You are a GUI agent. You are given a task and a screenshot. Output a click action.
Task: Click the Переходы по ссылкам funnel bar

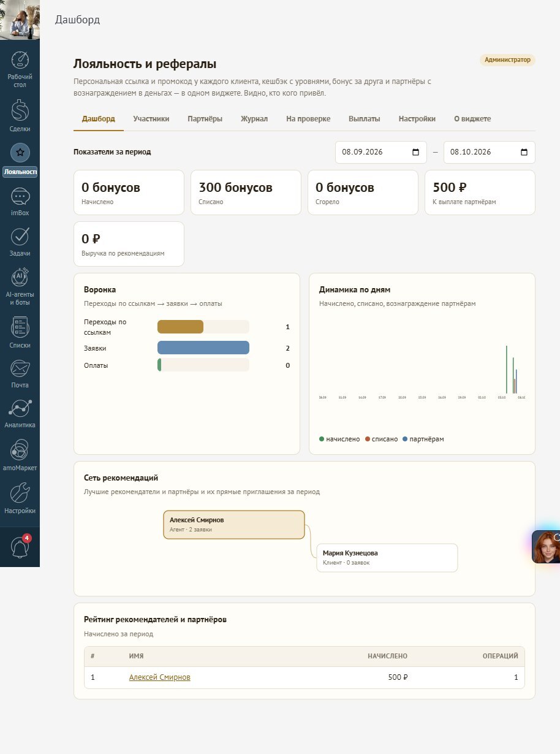[x=203, y=327]
